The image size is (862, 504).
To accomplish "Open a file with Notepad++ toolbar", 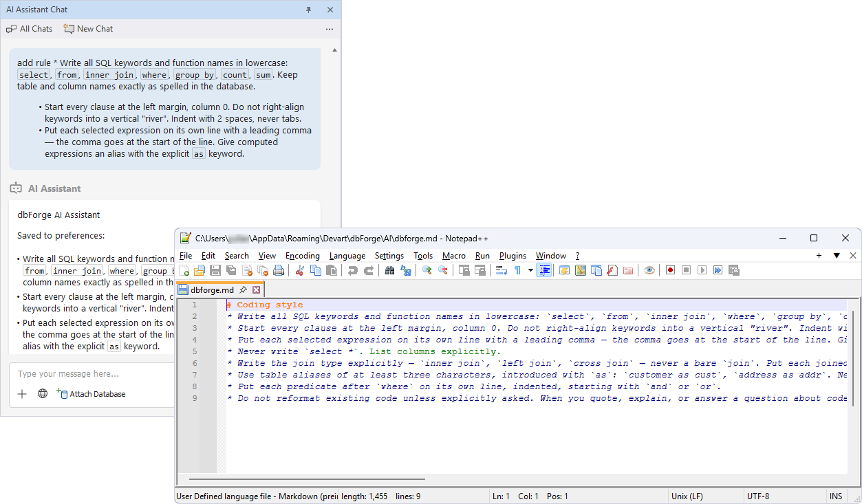I will point(200,270).
